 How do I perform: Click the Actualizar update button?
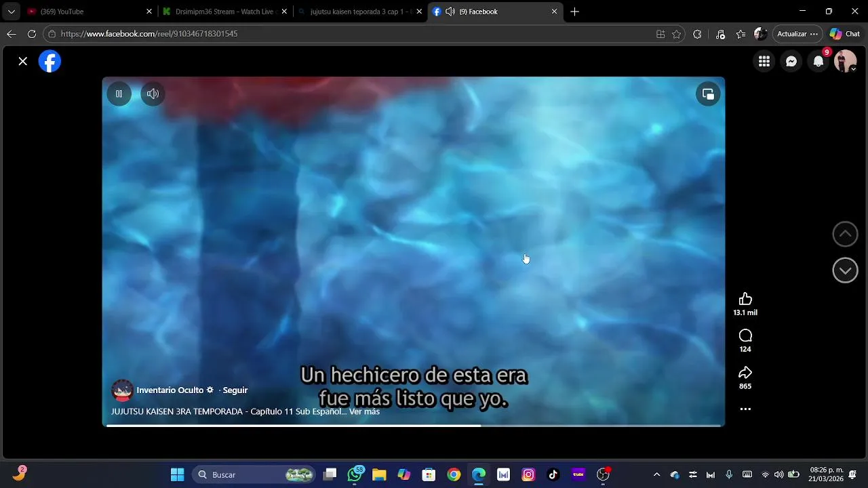pyautogui.click(x=797, y=34)
